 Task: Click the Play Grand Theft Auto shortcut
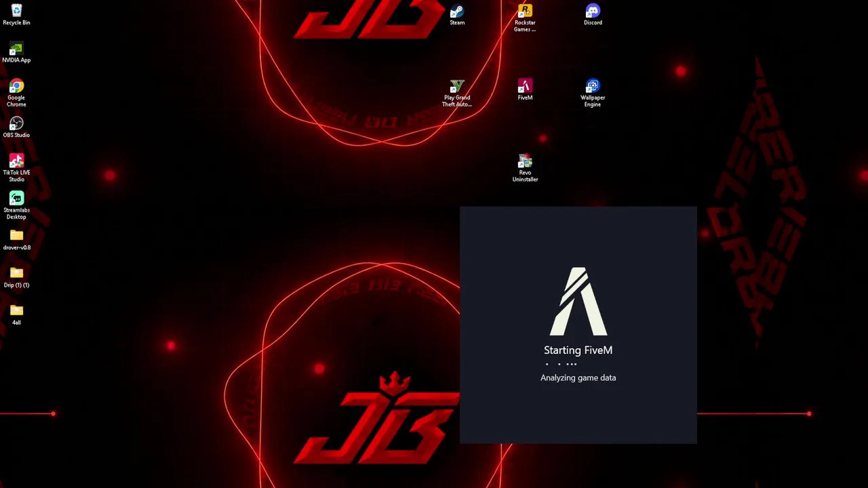[x=457, y=93]
